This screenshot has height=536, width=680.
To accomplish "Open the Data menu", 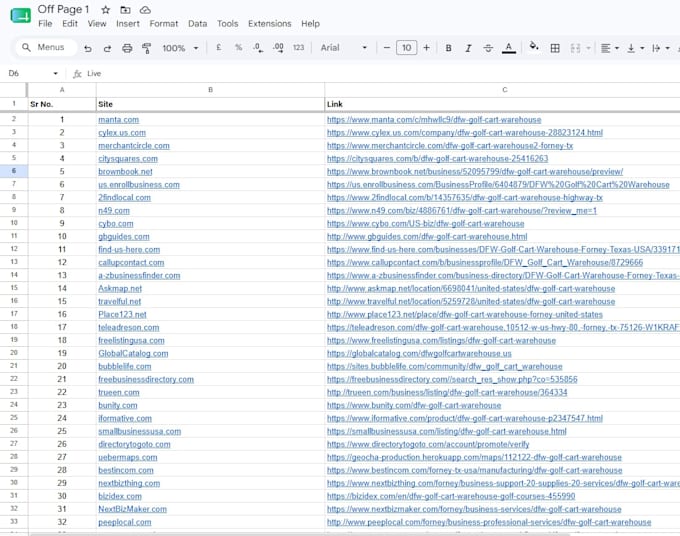I will pyautogui.click(x=197, y=24).
